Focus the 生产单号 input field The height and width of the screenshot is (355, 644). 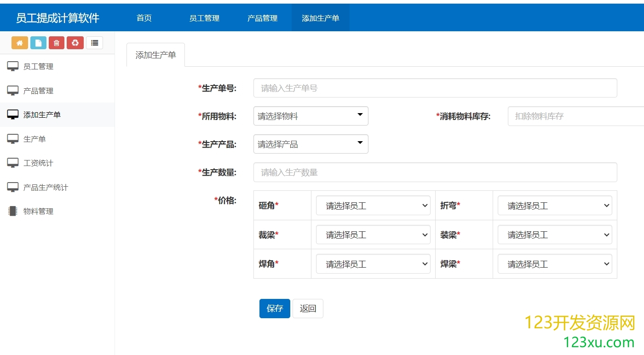435,88
